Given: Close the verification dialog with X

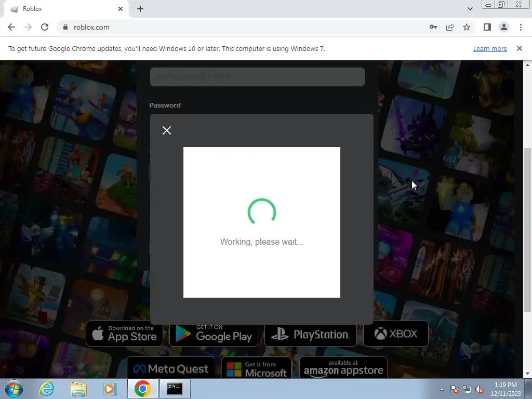Looking at the screenshot, I should pos(167,130).
